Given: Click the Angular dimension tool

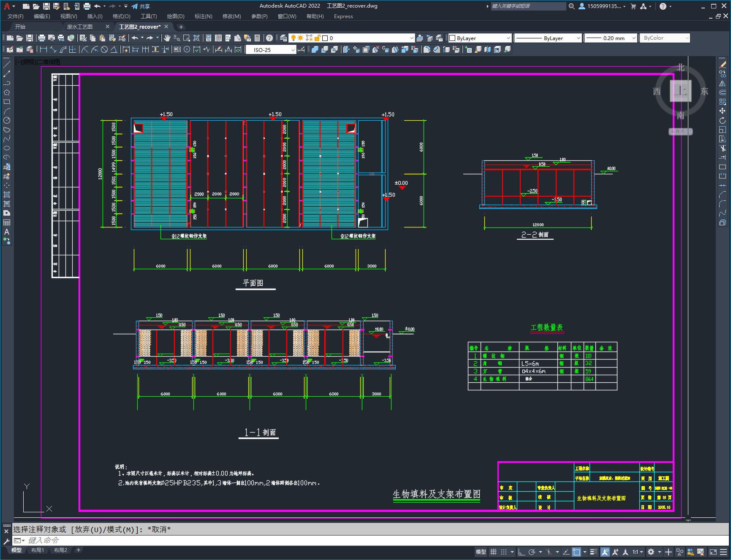Looking at the screenshot, I should point(114,49).
